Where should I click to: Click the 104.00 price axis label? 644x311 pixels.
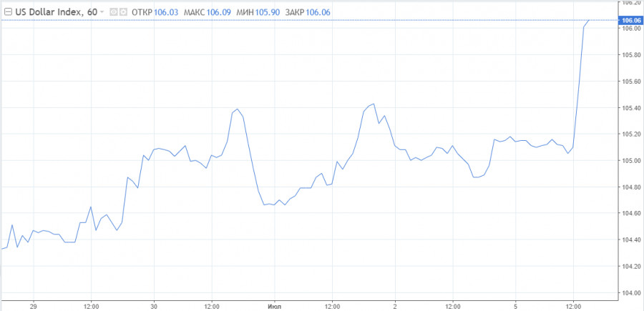pyautogui.click(x=632, y=293)
